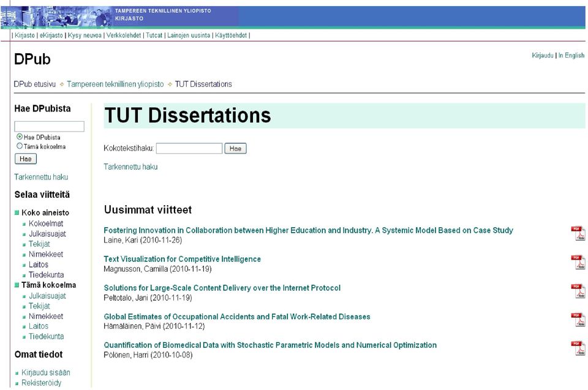The width and height of the screenshot is (588, 390).
Task: Select the 'Hae DPubista' radio button
Action: pos(20,137)
